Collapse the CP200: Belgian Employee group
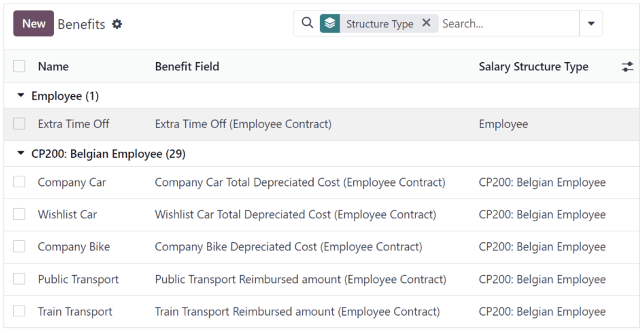 (21, 154)
